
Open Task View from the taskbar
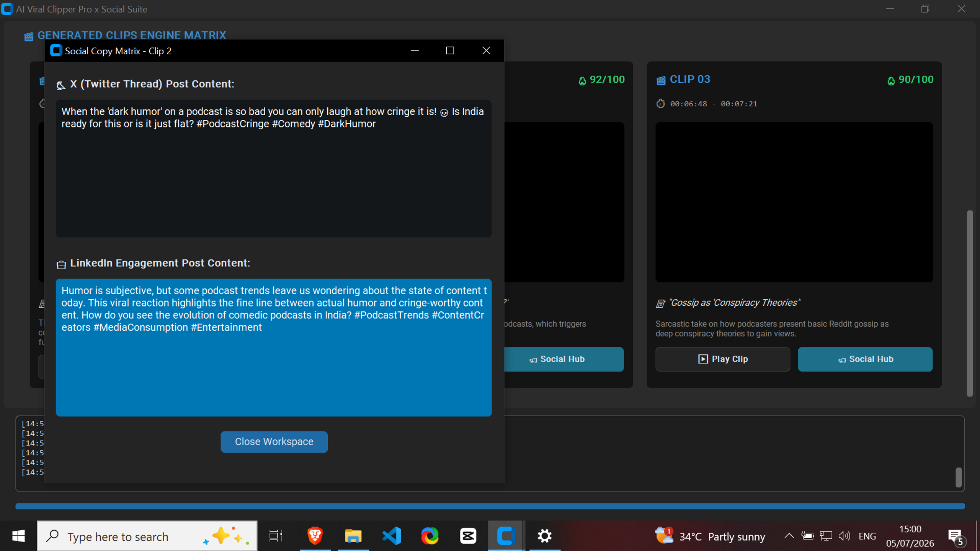coord(276,536)
